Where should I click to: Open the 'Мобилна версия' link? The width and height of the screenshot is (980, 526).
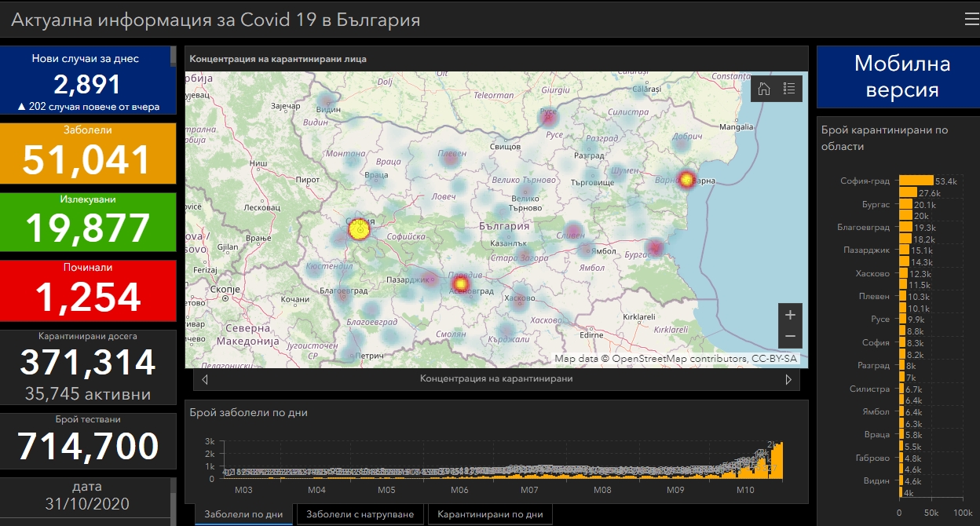tap(901, 77)
